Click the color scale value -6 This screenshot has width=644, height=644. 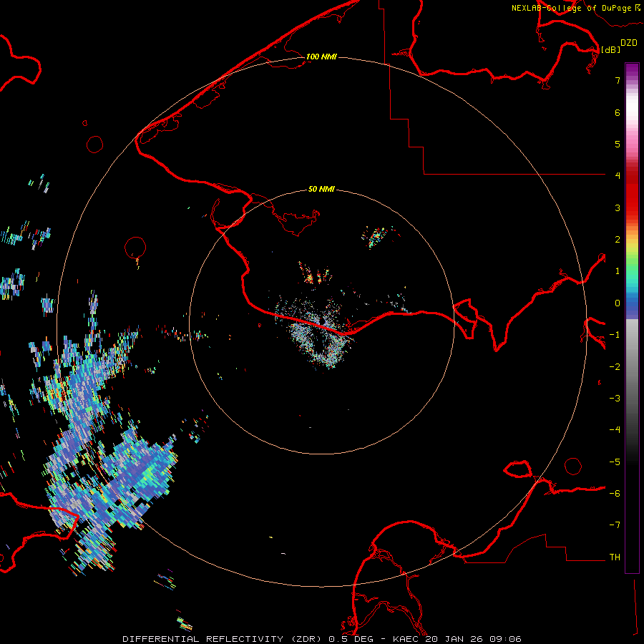click(x=615, y=494)
